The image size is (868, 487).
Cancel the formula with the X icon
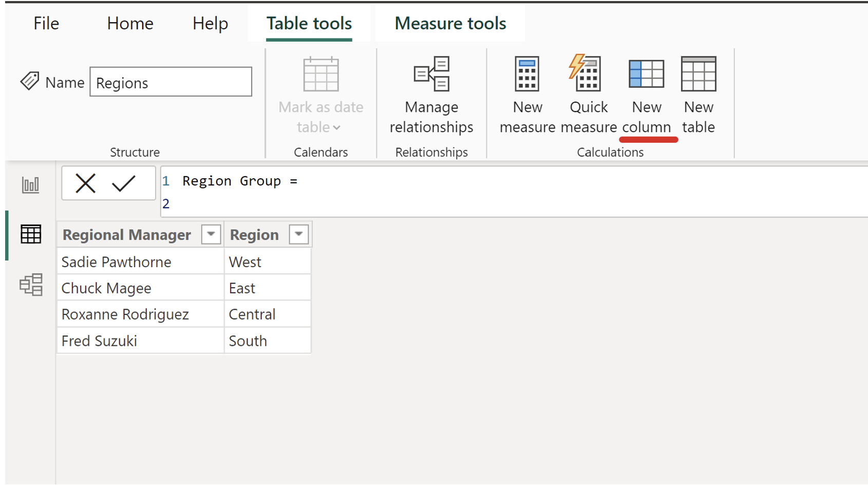pyautogui.click(x=86, y=183)
